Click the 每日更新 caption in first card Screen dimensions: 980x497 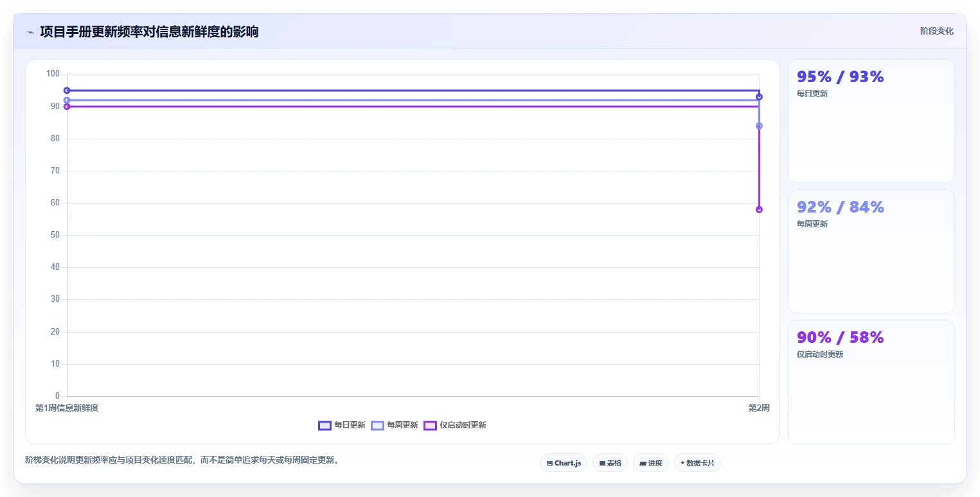pos(812,94)
